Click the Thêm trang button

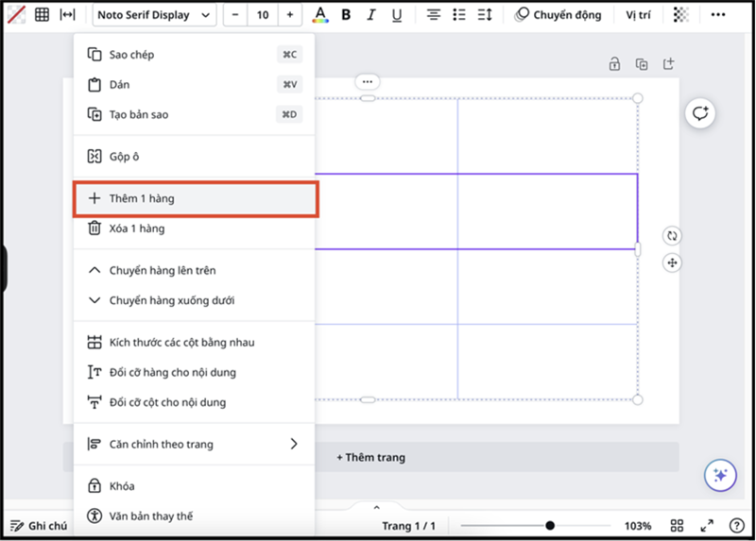coord(370,457)
